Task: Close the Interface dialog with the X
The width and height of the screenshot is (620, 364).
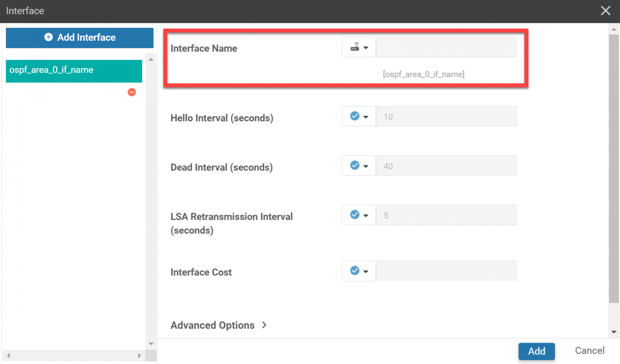Action: click(605, 10)
